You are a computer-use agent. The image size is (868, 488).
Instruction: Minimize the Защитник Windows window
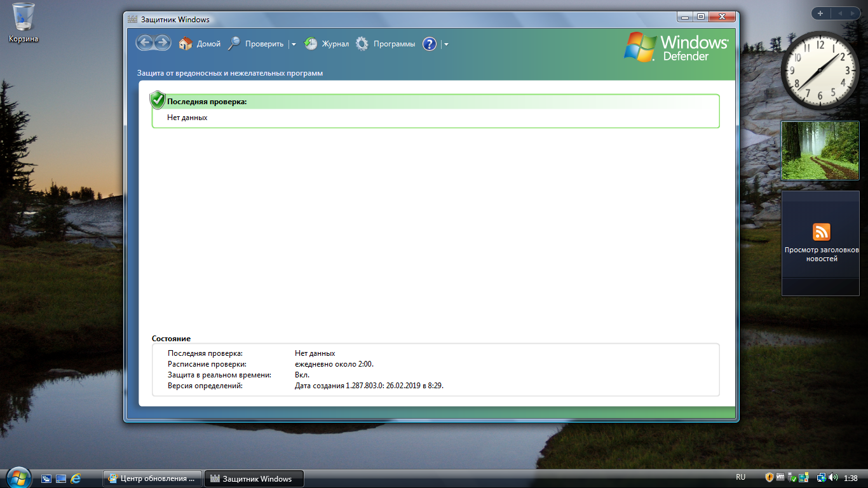(685, 17)
